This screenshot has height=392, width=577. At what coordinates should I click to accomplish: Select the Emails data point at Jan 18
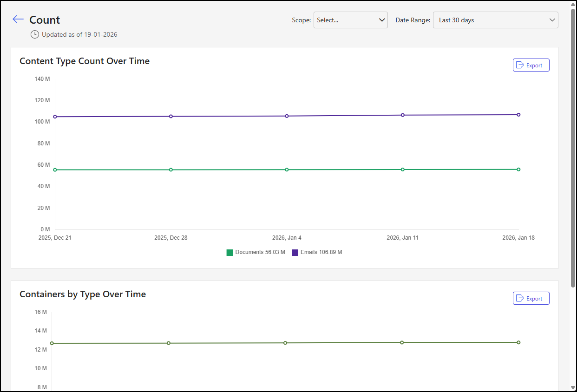pyautogui.click(x=518, y=115)
